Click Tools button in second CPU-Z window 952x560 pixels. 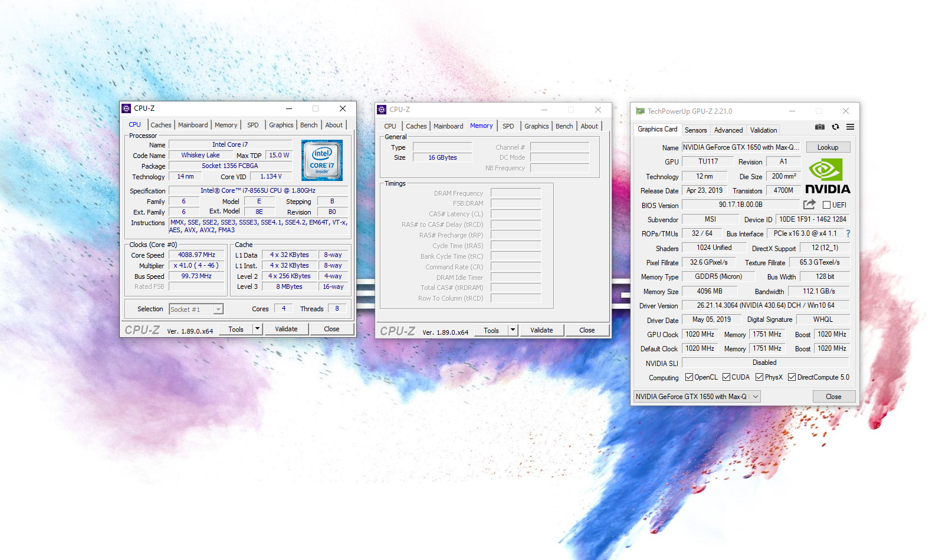coord(491,330)
